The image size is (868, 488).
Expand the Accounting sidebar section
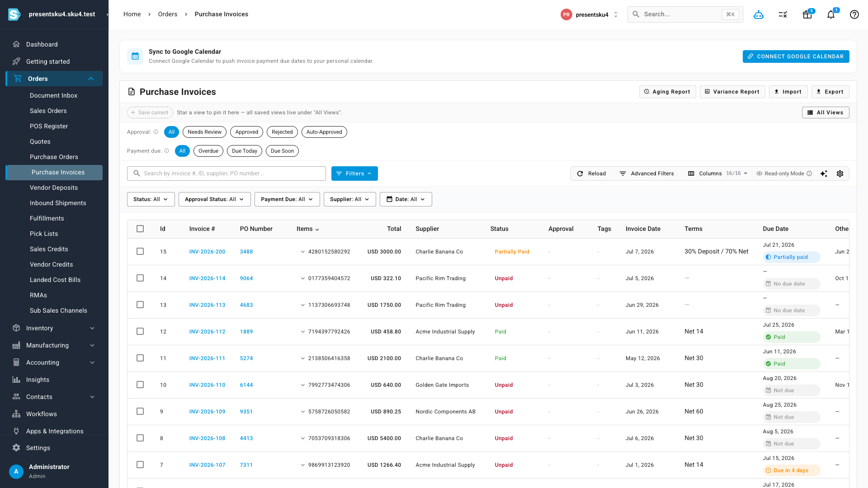pos(92,362)
